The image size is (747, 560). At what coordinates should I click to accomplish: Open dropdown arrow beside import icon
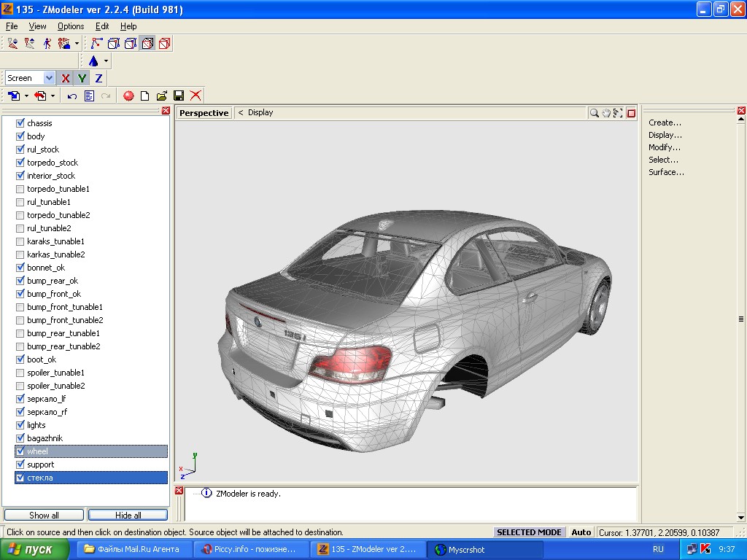26,96
